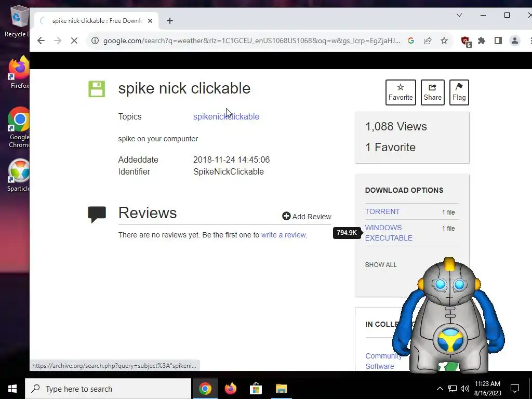The image size is (532, 399).
Task: Favorite this archive item
Action: 401,92
